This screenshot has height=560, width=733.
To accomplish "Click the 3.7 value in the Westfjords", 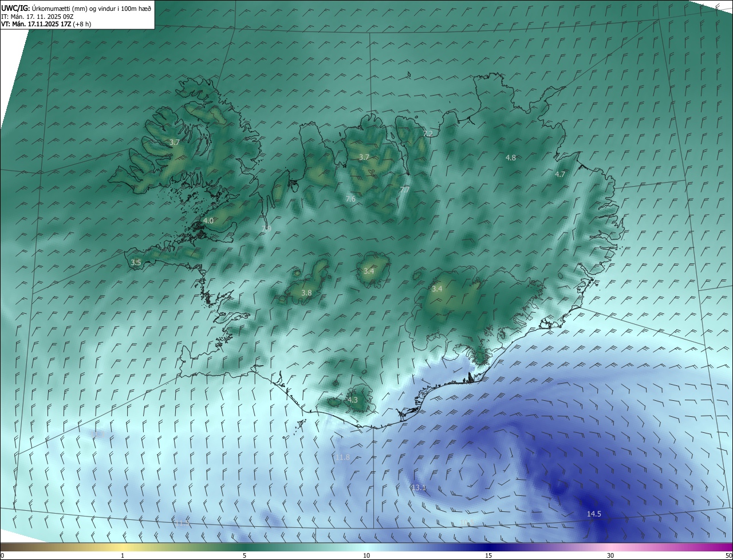I will tap(175, 142).
